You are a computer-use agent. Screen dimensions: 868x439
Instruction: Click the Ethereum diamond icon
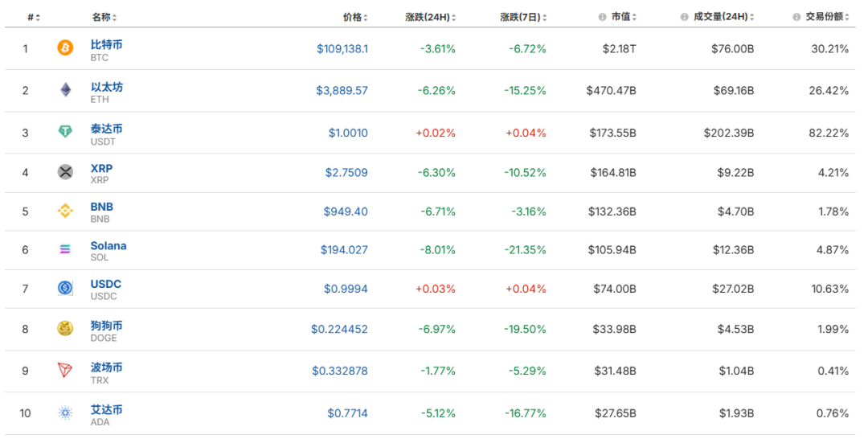click(65, 90)
